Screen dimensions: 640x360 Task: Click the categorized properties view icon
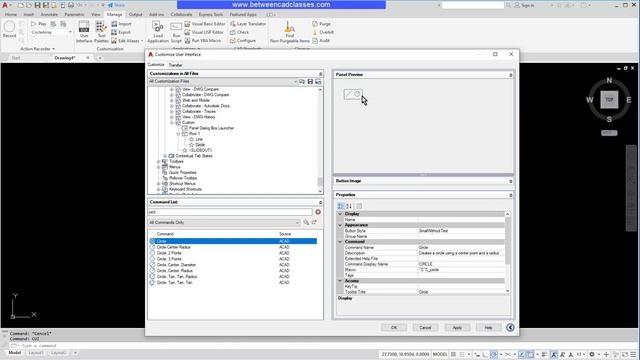tap(341, 206)
